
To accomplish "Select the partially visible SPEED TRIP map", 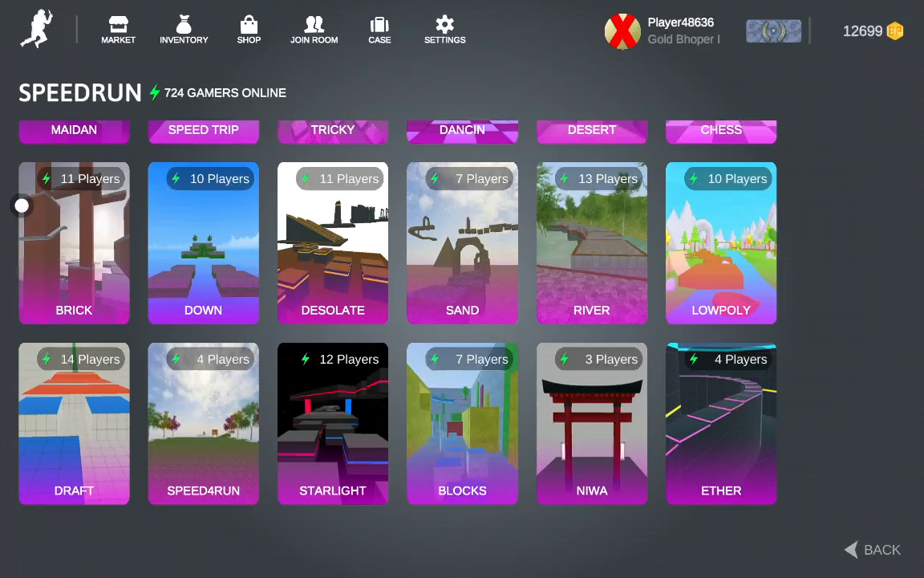I will [204, 131].
